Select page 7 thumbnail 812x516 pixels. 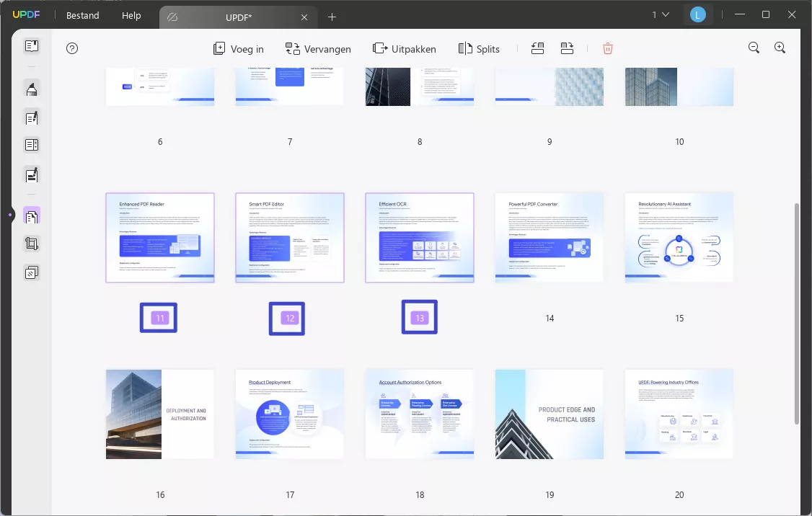tap(290, 87)
